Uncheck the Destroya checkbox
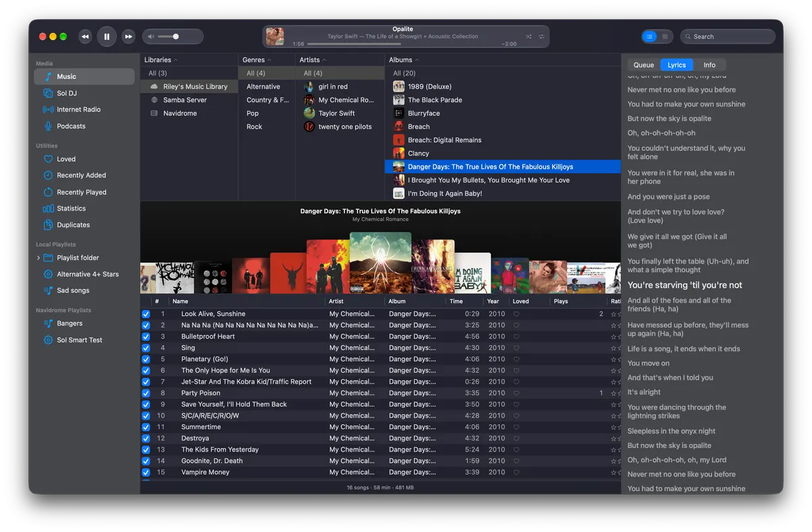 (x=145, y=439)
